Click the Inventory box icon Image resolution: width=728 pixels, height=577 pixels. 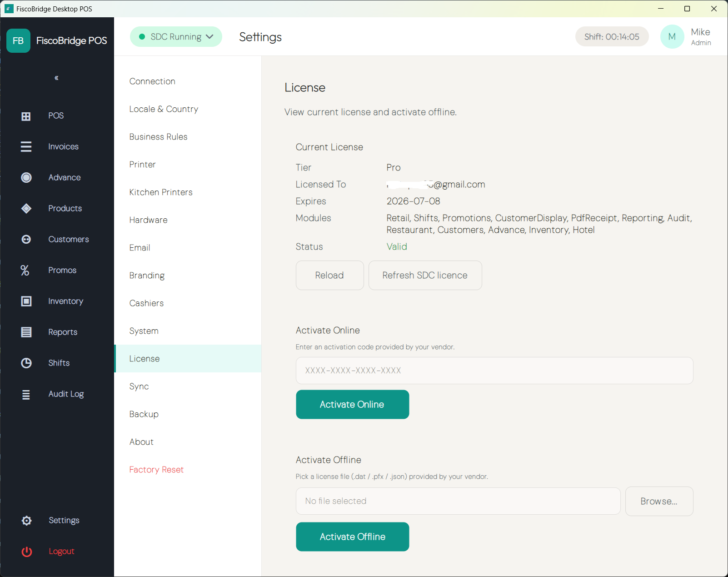(26, 301)
